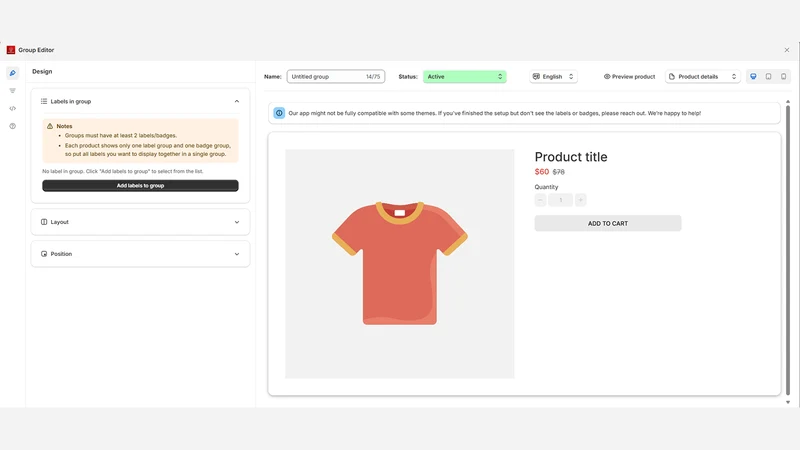Open the Design brush tab in sidebar
The image size is (800, 450).
(13, 73)
